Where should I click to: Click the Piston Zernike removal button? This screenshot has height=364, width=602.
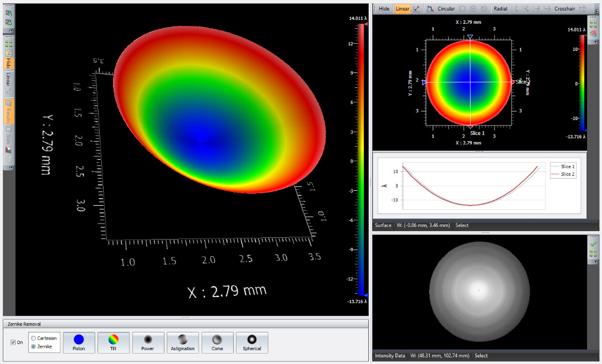[79, 342]
